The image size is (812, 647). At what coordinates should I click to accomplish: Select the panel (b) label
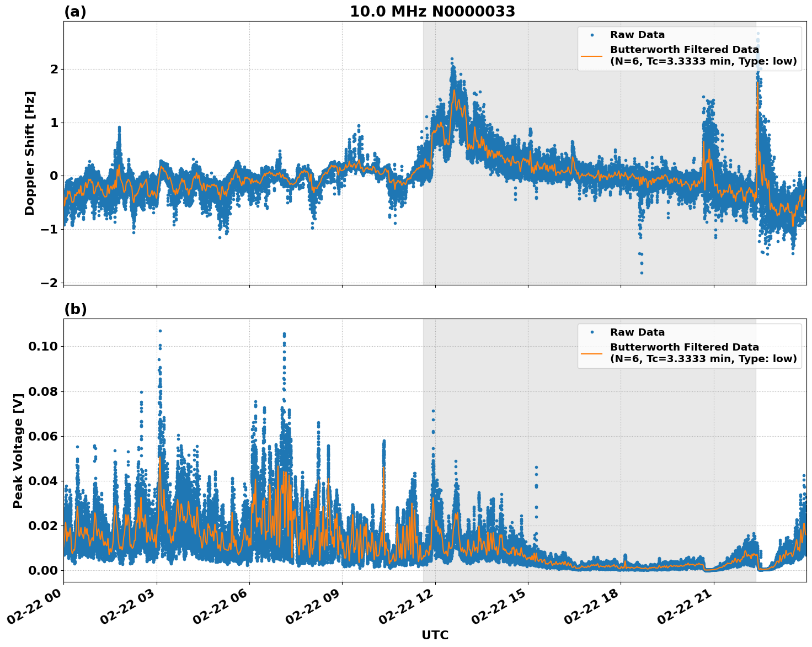(74, 309)
